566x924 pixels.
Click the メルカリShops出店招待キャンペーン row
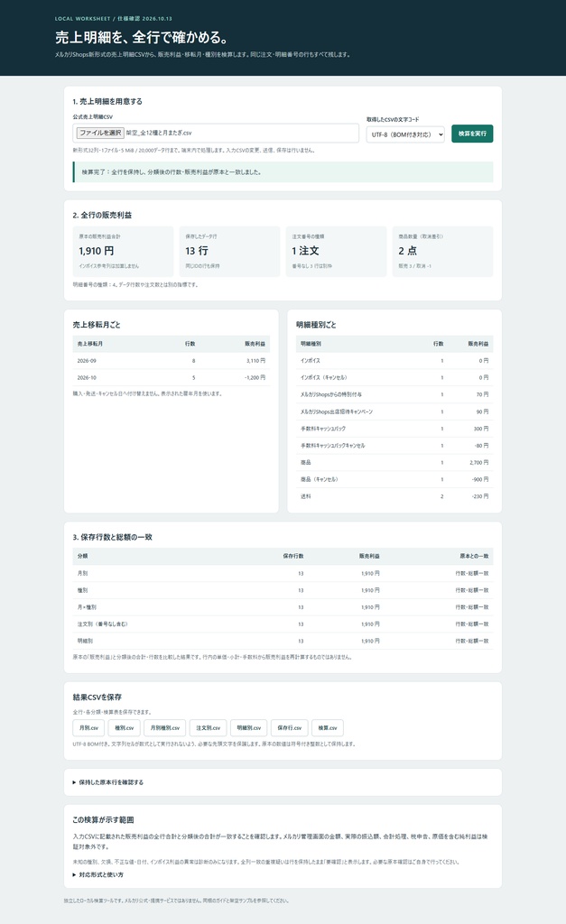(x=394, y=411)
